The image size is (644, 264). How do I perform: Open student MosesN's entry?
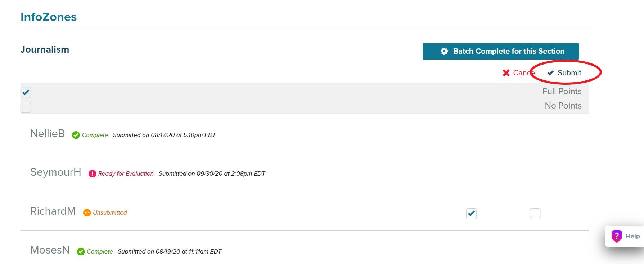(x=50, y=250)
